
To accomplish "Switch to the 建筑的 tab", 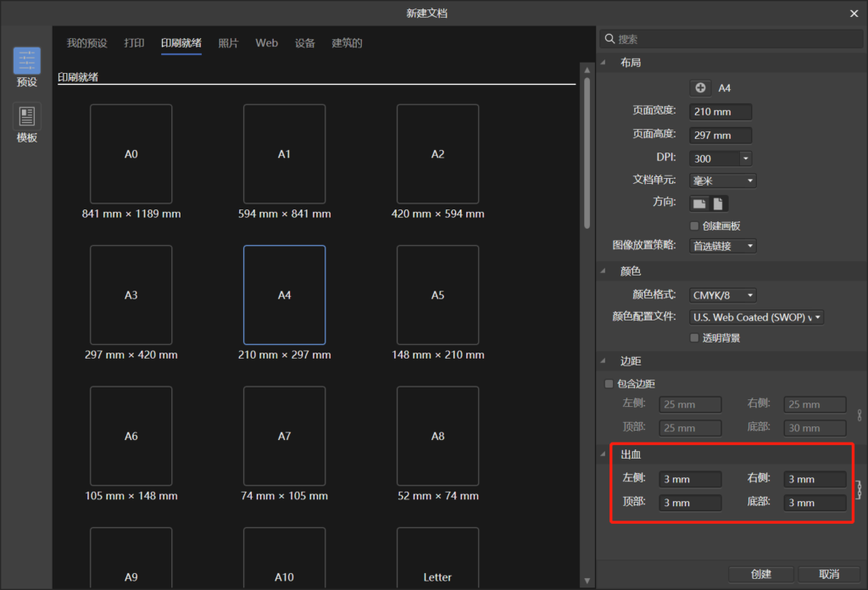I will (x=347, y=43).
